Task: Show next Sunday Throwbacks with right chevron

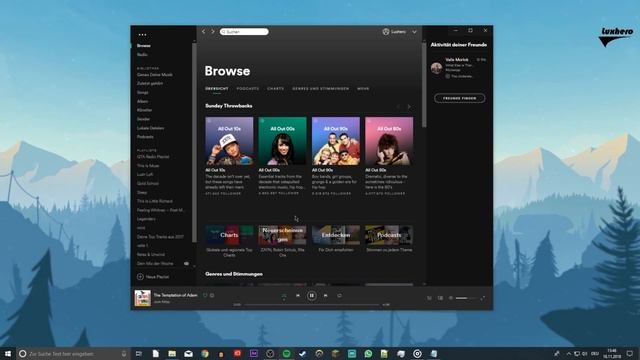Action: click(x=409, y=107)
